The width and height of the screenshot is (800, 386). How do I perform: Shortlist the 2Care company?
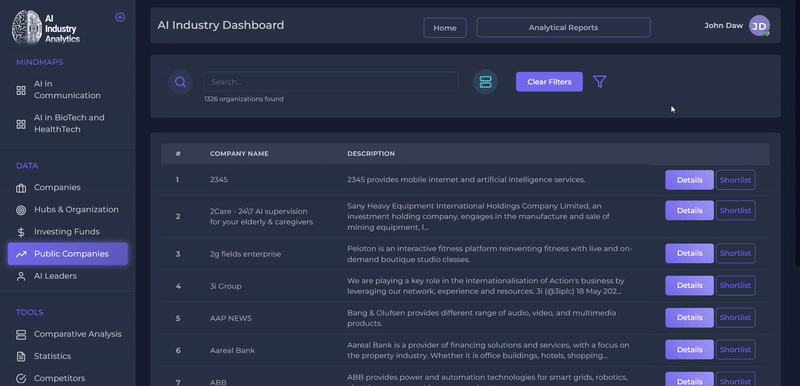tap(735, 211)
